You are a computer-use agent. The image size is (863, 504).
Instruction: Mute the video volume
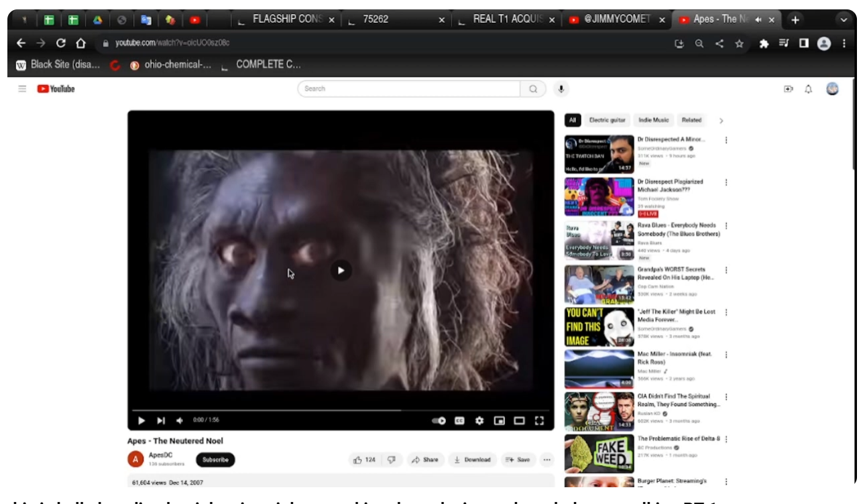tap(180, 420)
